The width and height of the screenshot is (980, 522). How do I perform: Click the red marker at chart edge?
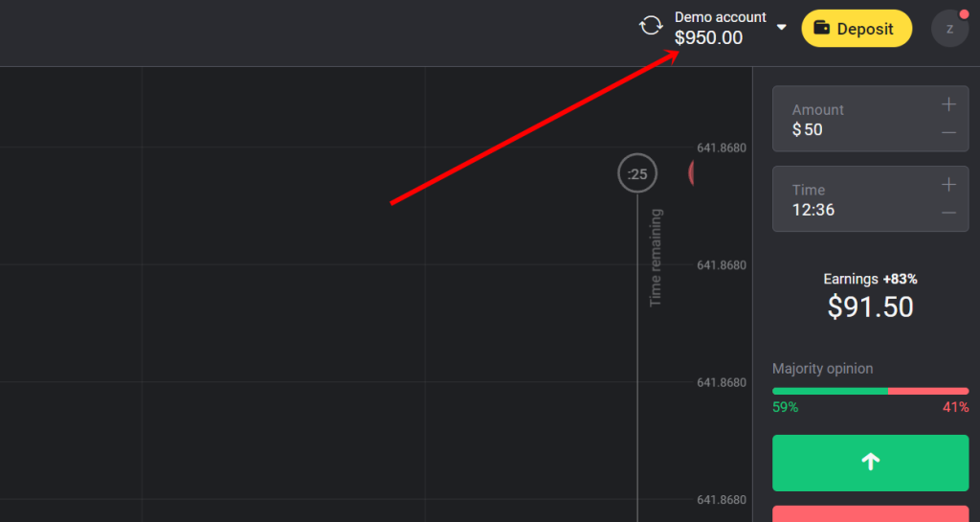693,173
